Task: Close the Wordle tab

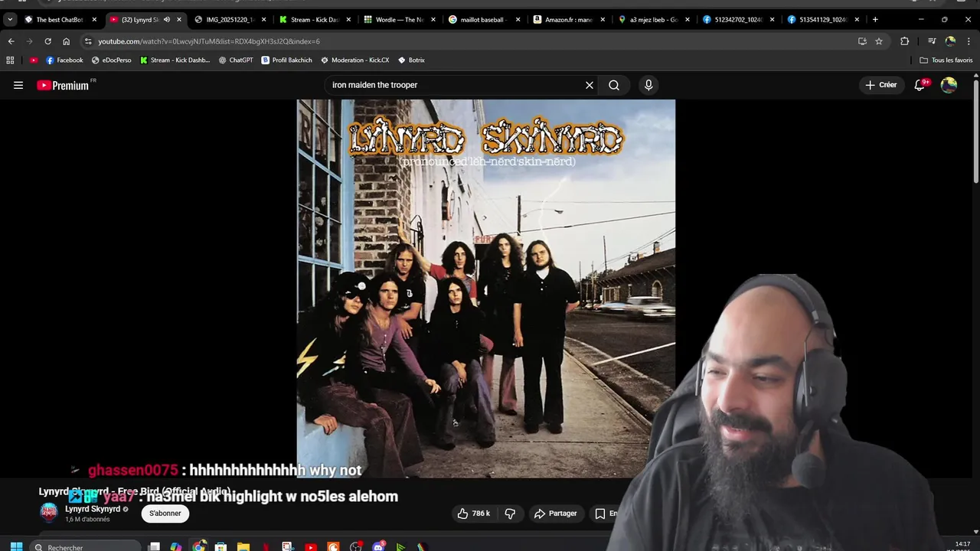Action: 433,19
